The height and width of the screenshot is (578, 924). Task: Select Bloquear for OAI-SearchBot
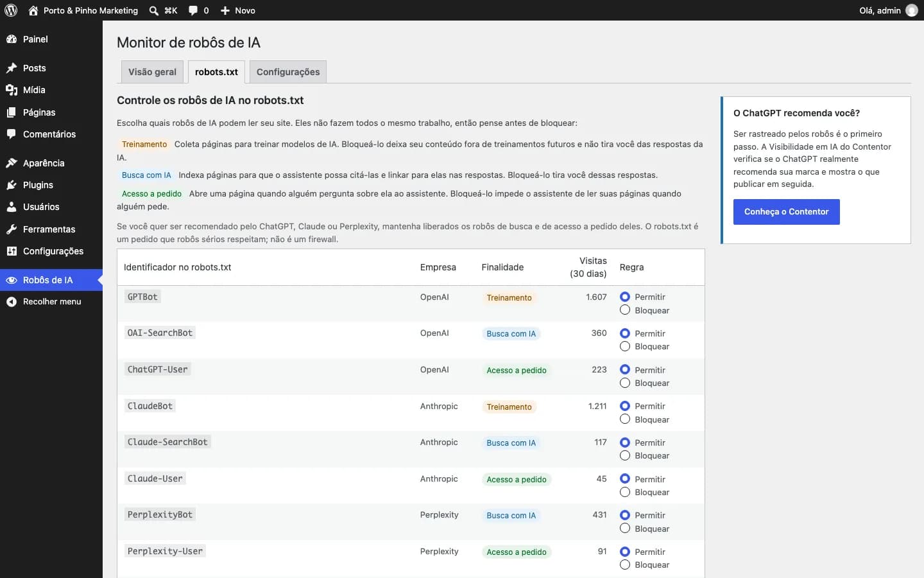click(x=625, y=346)
